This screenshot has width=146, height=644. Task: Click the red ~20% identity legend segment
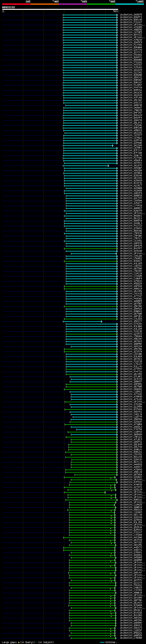(16, 4)
